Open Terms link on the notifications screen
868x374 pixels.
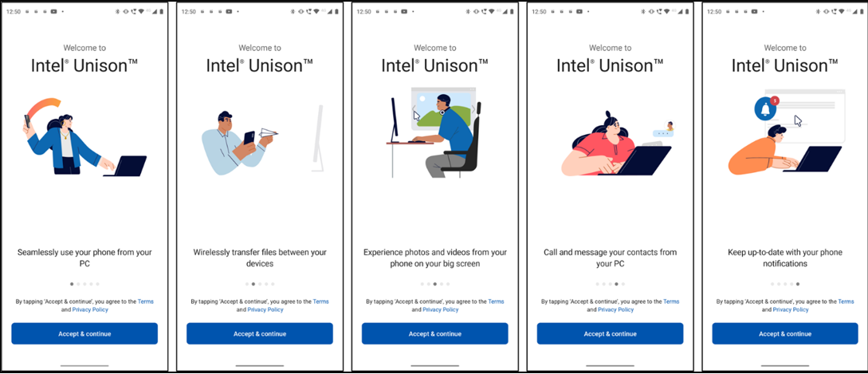point(846,301)
